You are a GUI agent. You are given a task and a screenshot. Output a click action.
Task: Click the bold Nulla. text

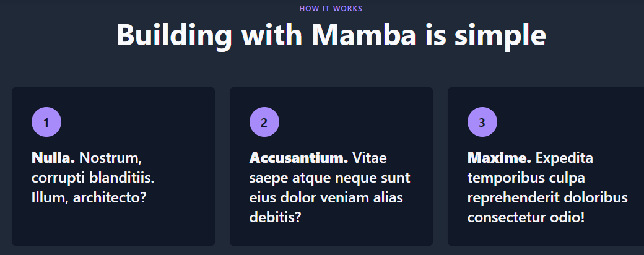(53, 158)
